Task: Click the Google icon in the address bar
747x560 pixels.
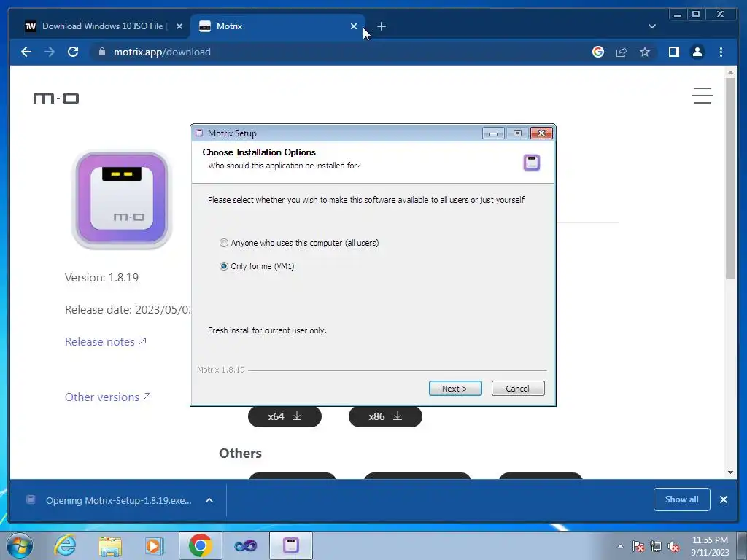Action: 598,52
